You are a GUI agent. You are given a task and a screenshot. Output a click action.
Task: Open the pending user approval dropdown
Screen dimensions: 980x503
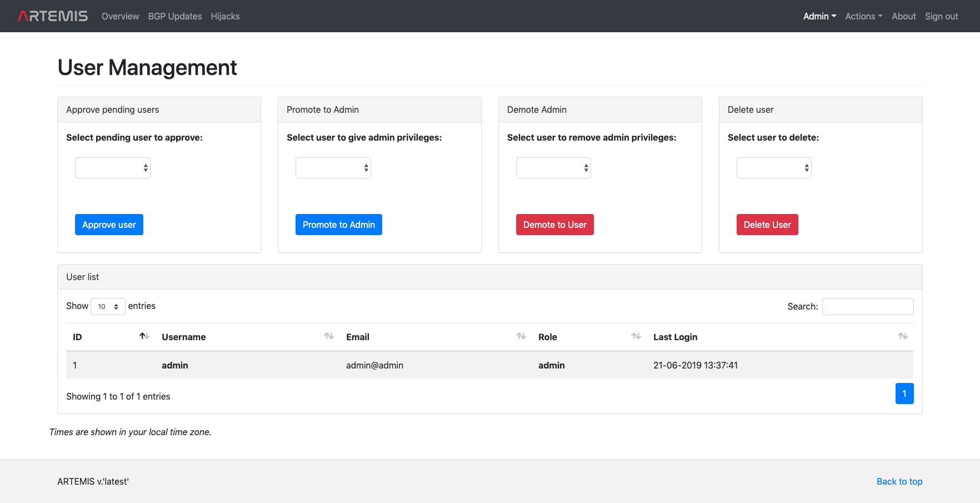pyautogui.click(x=112, y=167)
